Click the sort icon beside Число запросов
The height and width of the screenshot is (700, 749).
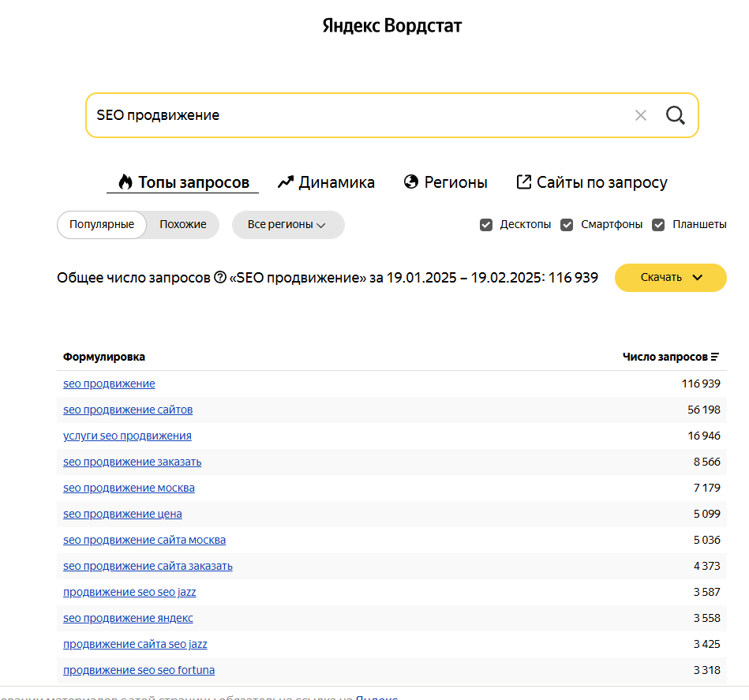[714, 356]
